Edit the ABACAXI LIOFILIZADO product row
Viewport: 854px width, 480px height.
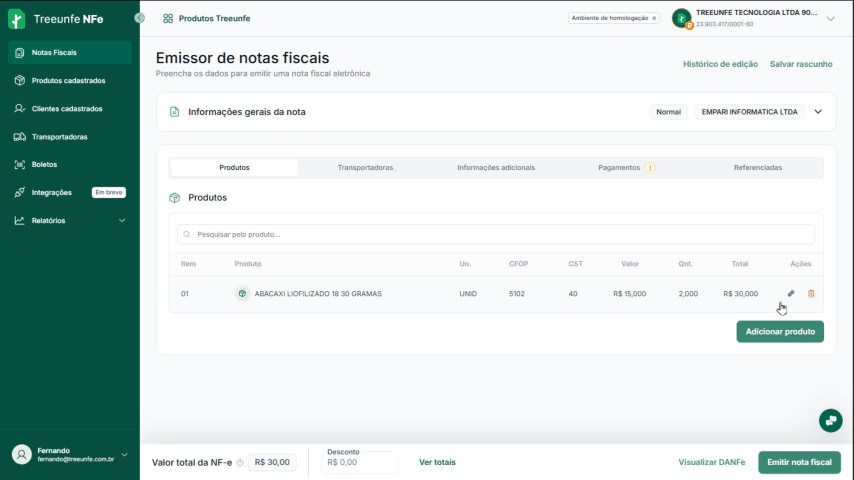pyautogui.click(x=791, y=293)
